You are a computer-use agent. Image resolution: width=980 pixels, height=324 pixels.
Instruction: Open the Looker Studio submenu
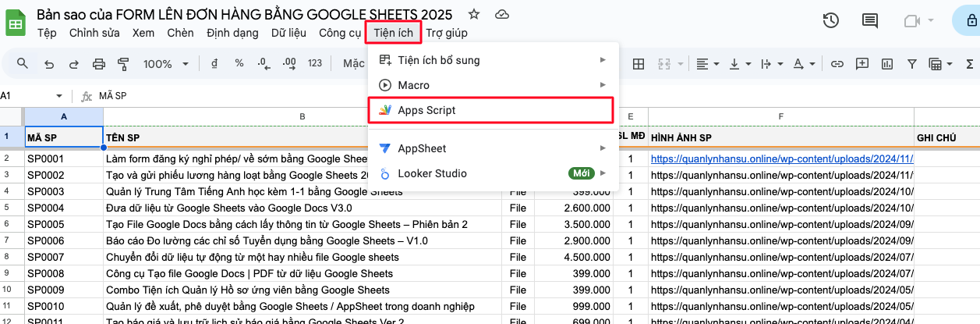494,173
